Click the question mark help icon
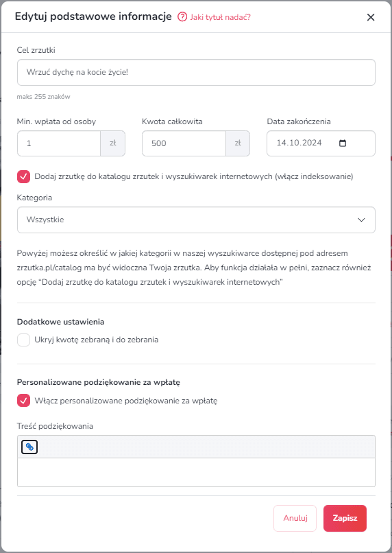Screen dimensions: 392x553 pos(182,17)
